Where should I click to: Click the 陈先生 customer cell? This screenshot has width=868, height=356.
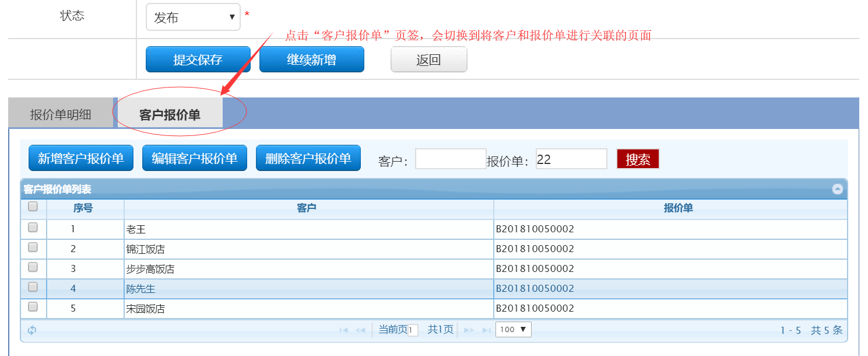pos(140,289)
